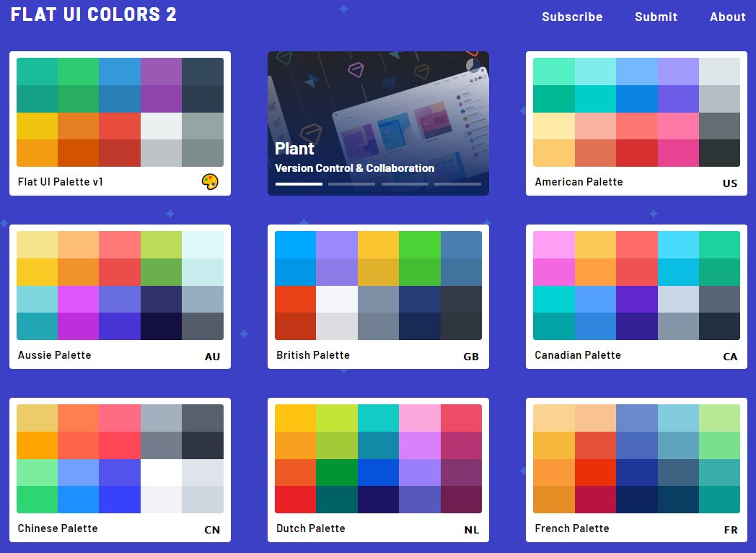Click the Plant heading in the ad banner
This screenshot has width=756, height=553.
tap(294, 149)
